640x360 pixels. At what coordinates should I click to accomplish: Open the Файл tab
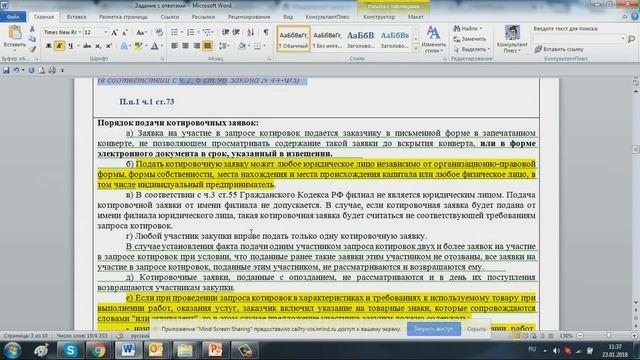tap(13, 17)
